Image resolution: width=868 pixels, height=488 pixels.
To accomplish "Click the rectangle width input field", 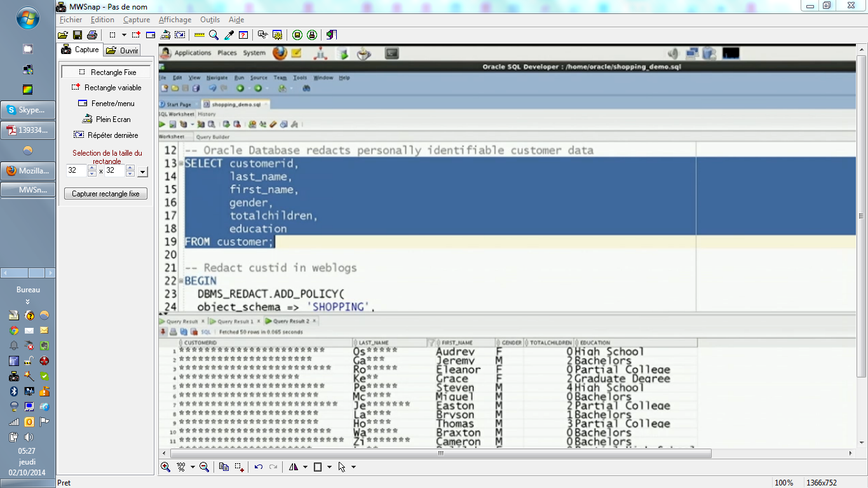I will pyautogui.click(x=76, y=171).
